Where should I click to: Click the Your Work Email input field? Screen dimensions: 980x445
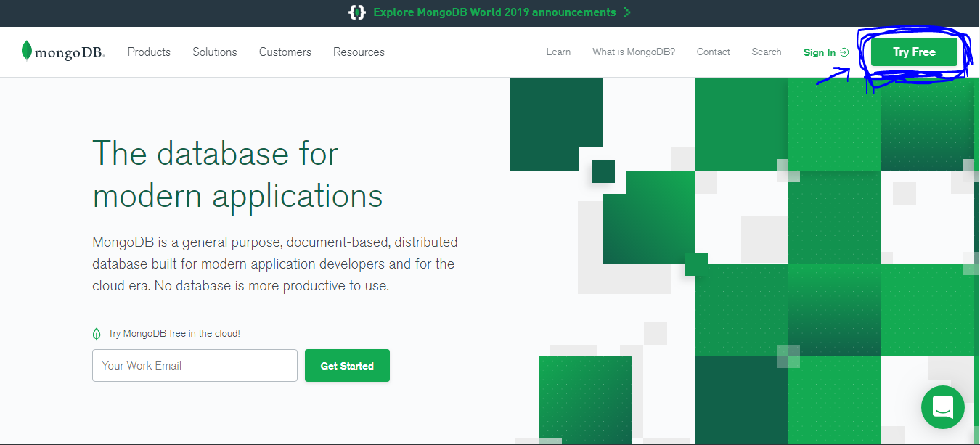point(195,365)
